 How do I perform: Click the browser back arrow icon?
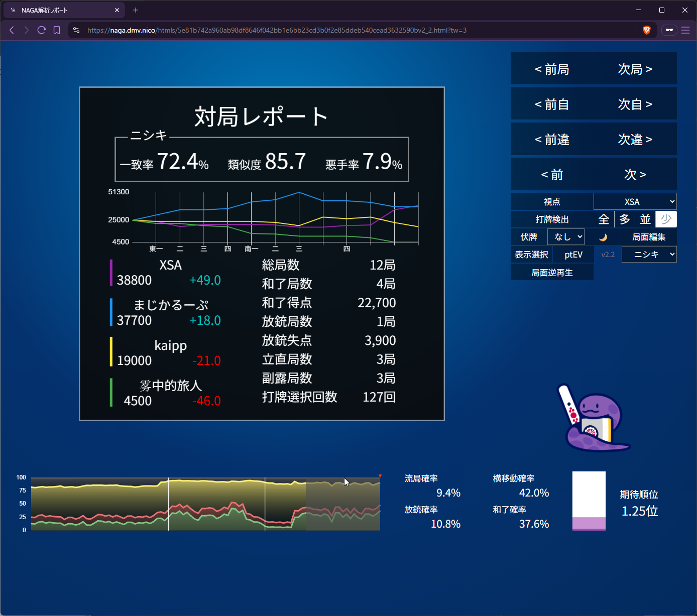[12, 30]
